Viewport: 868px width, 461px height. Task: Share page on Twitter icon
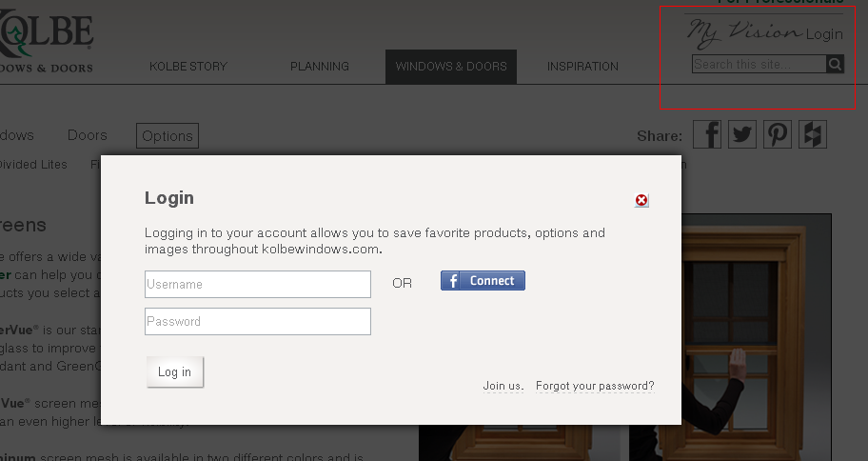point(742,135)
